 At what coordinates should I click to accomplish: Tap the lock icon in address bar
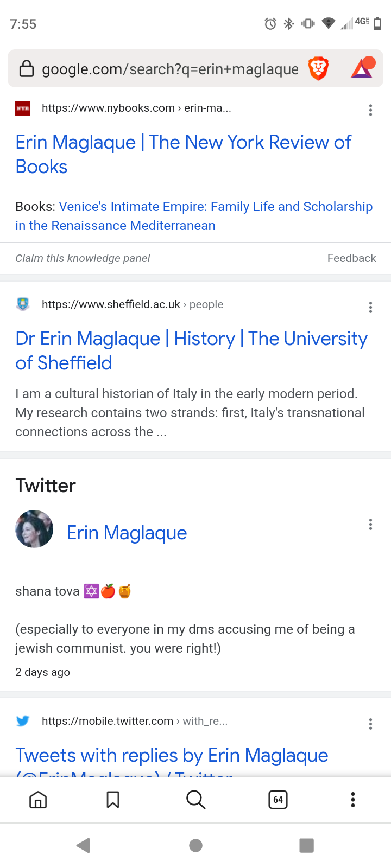click(x=27, y=68)
